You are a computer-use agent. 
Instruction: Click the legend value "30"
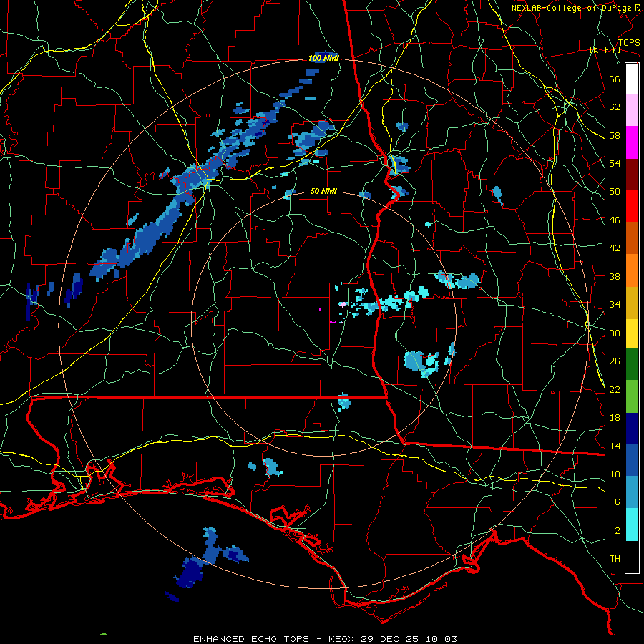point(615,333)
